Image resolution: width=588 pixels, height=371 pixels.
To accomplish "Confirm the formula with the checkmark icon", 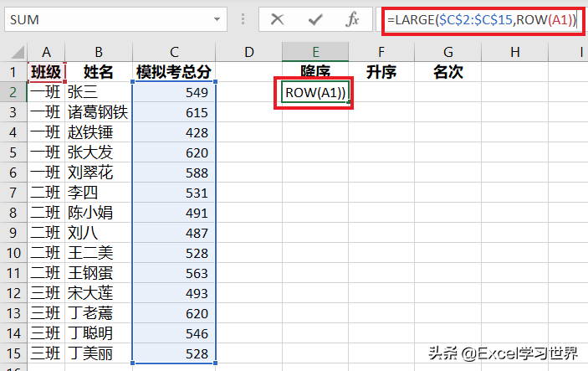I will click(x=315, y=19).
